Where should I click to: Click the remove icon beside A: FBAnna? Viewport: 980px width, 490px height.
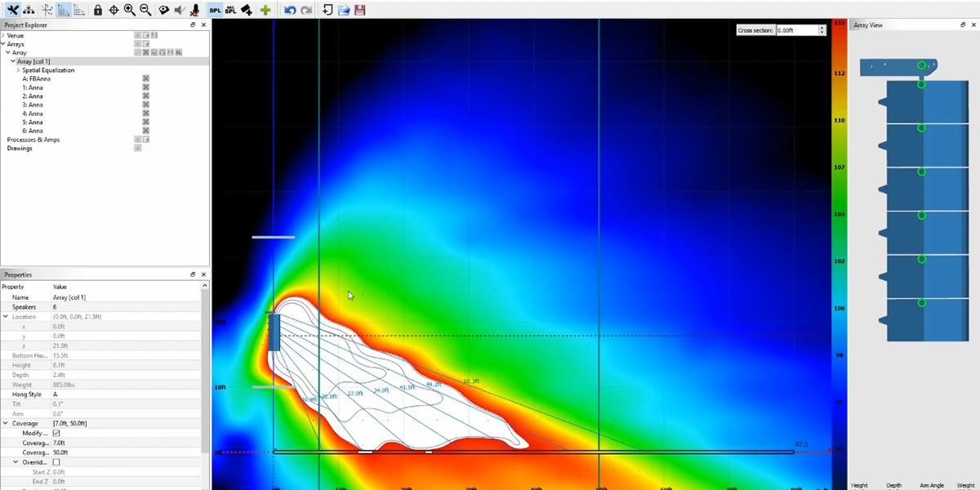coord(145,79)
